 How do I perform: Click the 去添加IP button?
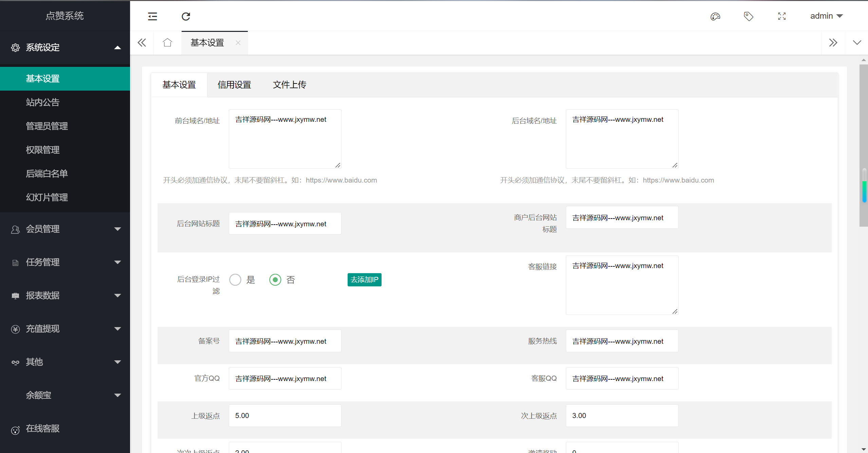click(364, 280)
